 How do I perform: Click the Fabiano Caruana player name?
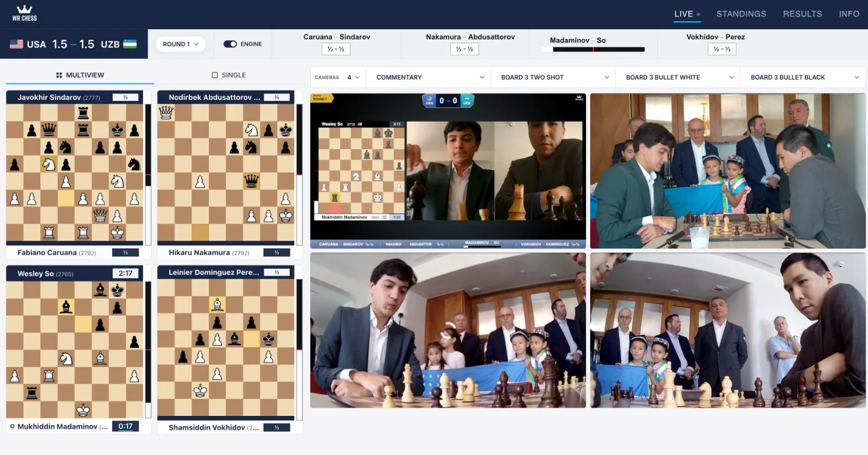(47, 252)
